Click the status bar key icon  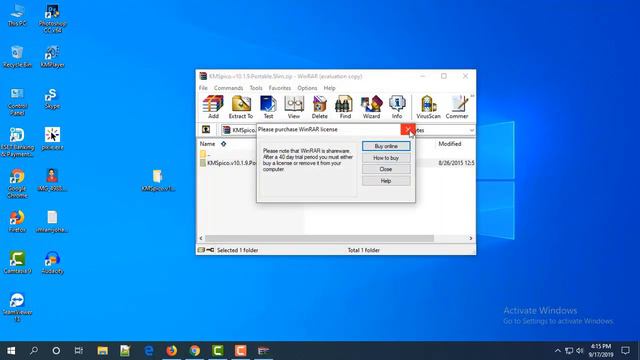point(210,250)
